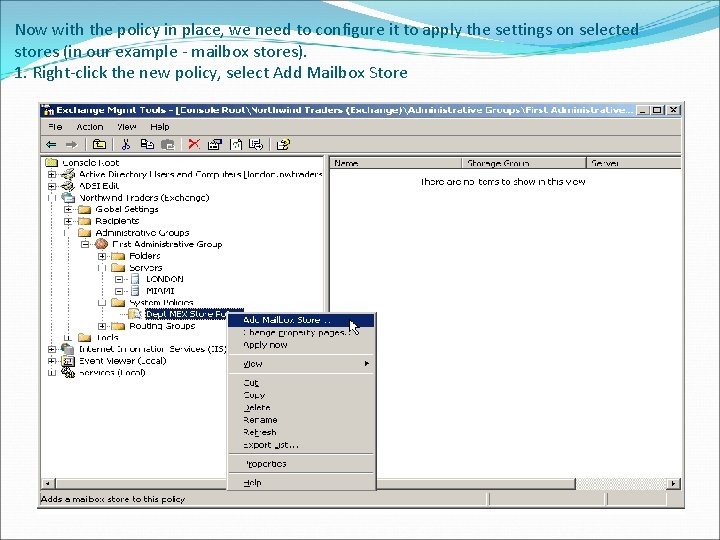This screenshot has height=540, width=720.
Task: Click the horizontal scrollbar right arrow
Action: pos(673,483)
